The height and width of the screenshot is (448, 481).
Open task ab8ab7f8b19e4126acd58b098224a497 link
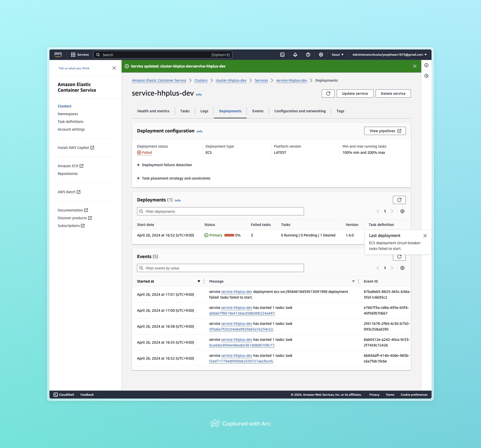[242, 313]
